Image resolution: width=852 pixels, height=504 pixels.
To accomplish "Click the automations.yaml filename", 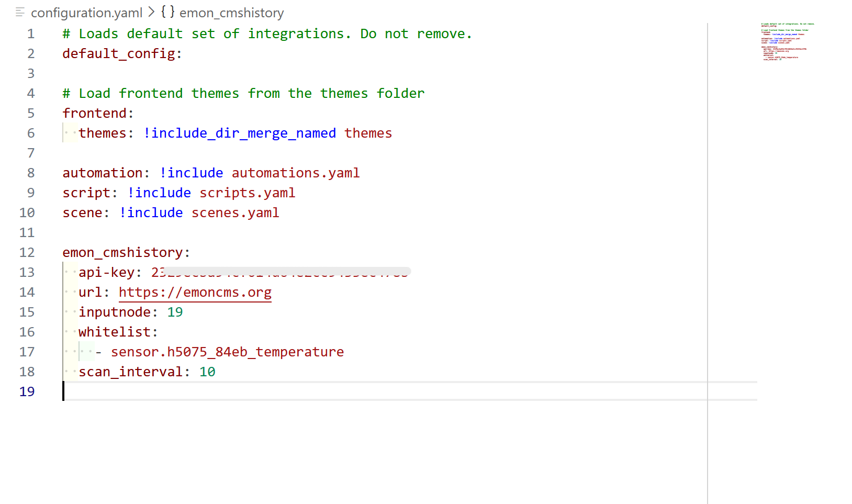I will coord(295,173).
